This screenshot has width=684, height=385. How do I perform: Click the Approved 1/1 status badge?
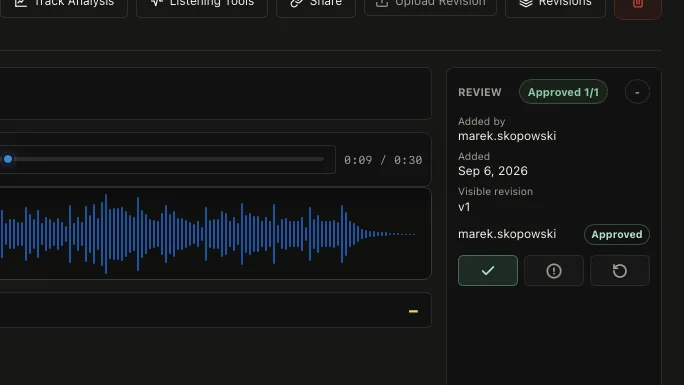(x=563, y=92)
